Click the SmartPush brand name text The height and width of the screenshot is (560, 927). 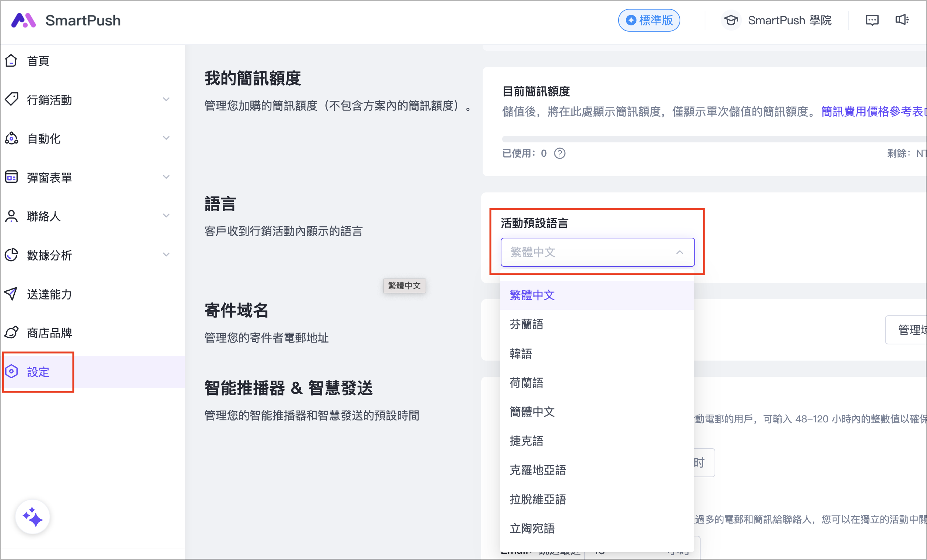coord(83,20)
